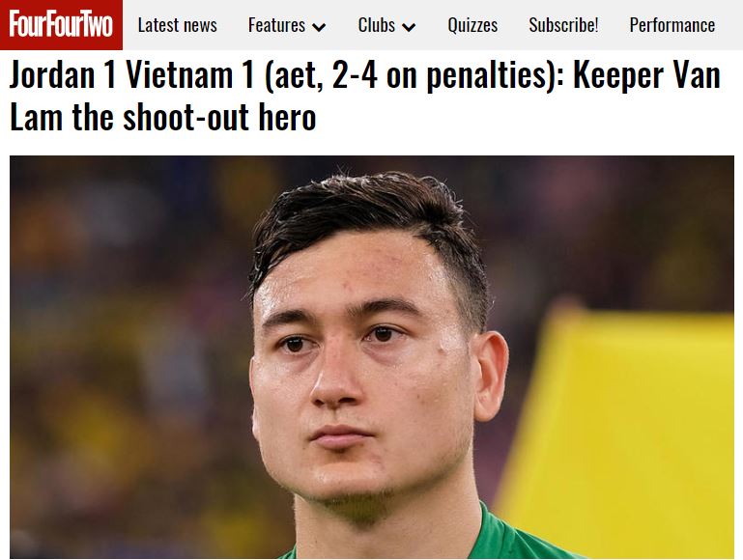
Task: Click the FourFourTwo logo
Action: click(61, 24)
